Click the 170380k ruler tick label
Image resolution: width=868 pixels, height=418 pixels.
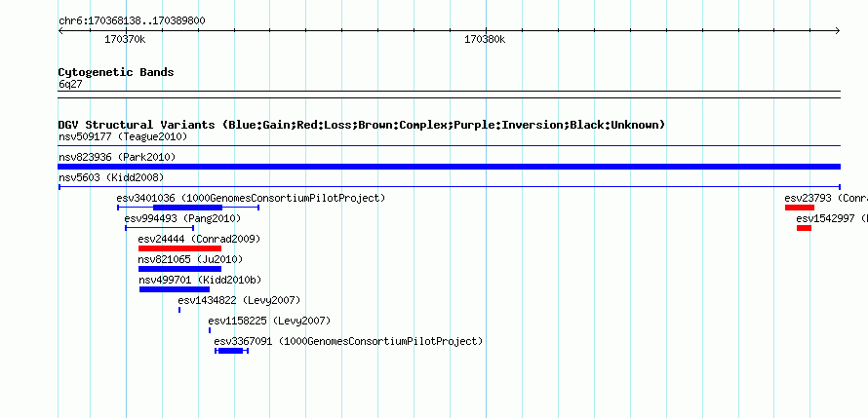[x=485, y=39]
